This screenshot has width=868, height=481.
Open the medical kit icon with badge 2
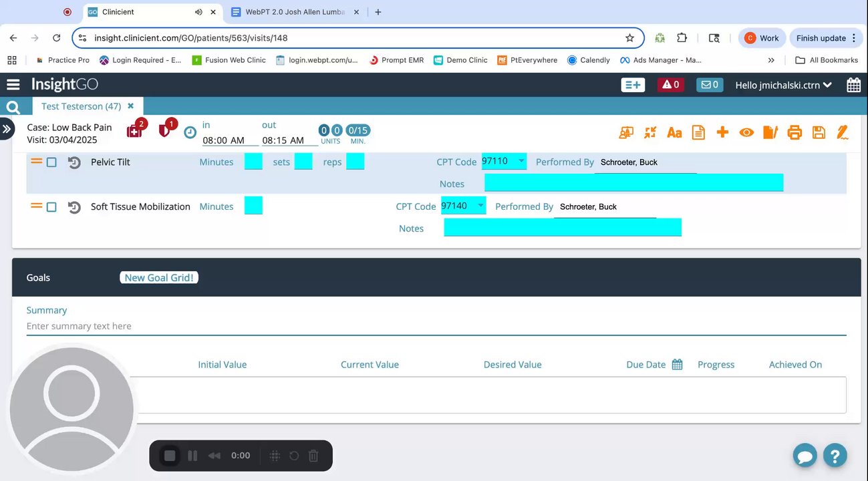136,130
